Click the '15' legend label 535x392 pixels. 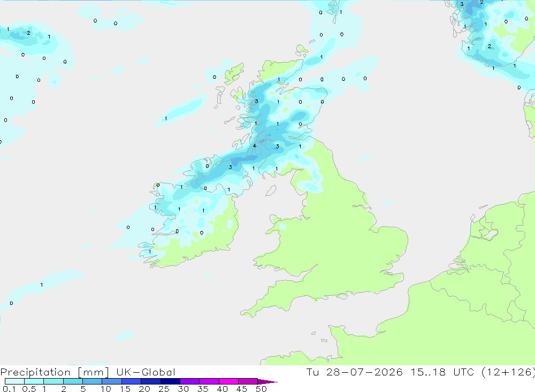point(125,389)
